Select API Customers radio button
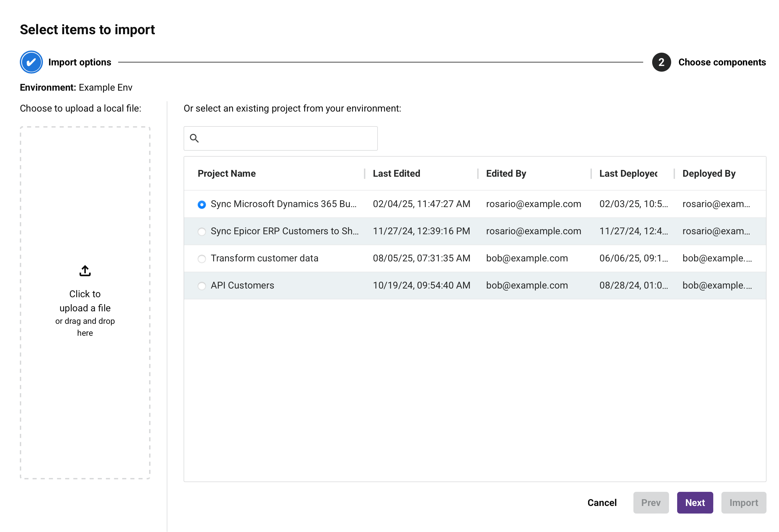Screen dimensions: 779x532 pos(202,286)
